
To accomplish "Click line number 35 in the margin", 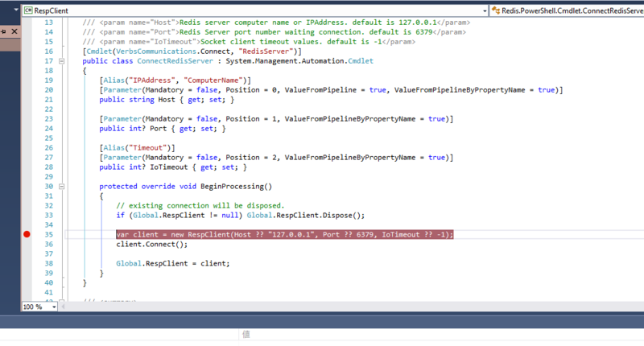I will (x=49, y=234).
